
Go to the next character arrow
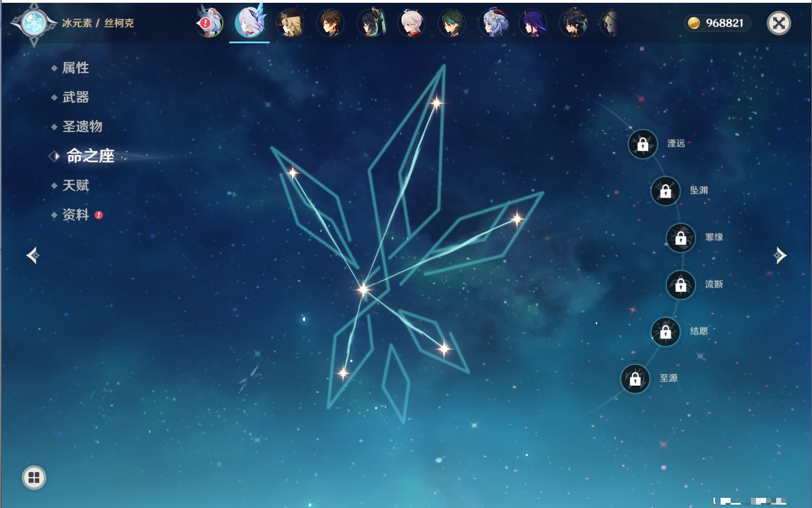pyautogui.click(x=780, y=255)
